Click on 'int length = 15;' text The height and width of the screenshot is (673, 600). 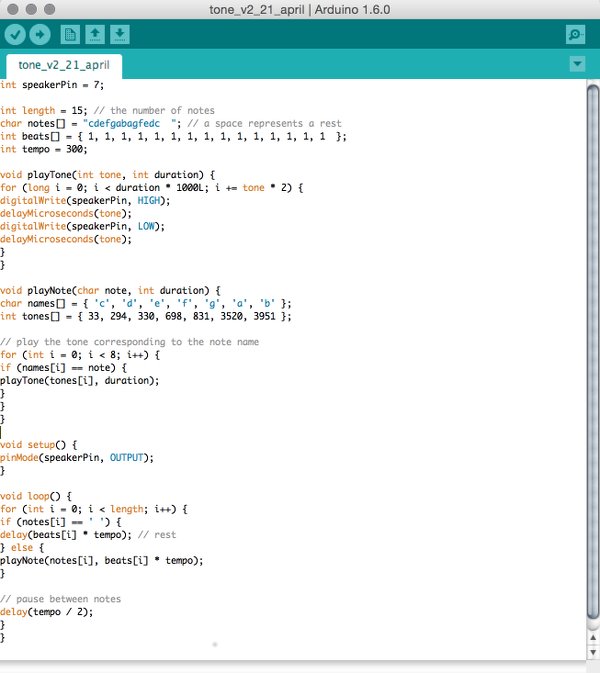(x=43, y=111)
